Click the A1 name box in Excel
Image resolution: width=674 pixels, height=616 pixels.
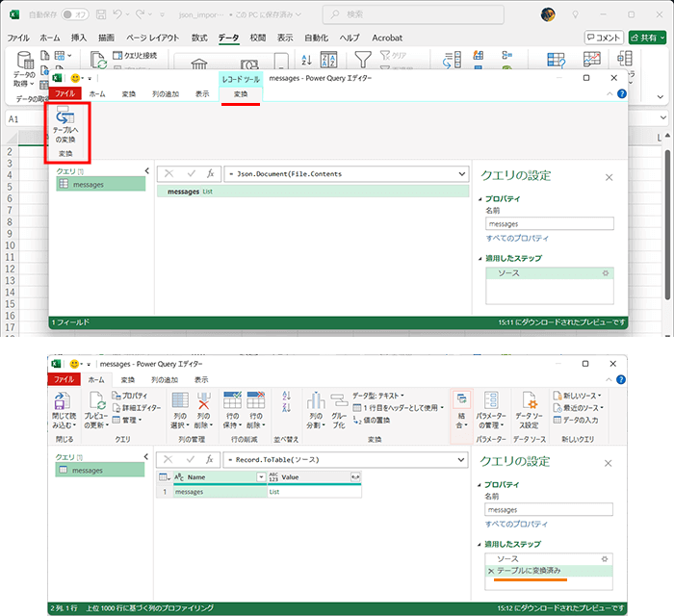(27, 119)
